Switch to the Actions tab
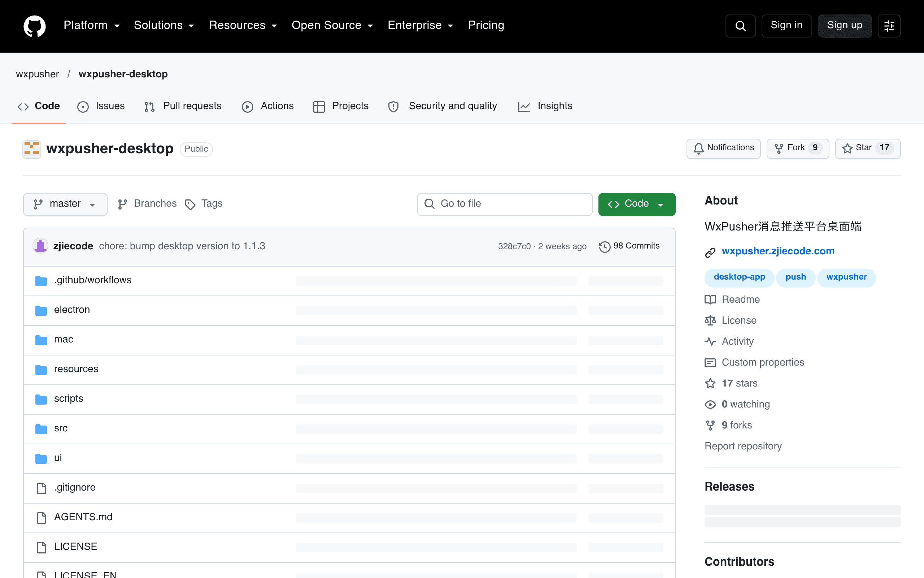924x578 pixels. (268, 106)
